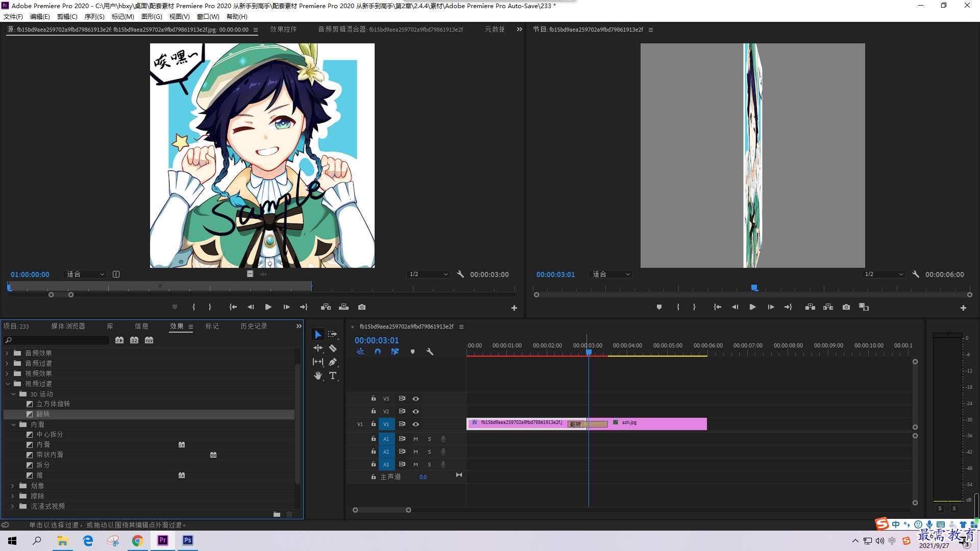Mute audio track A1
The image size is (980, 551).
pyautogui.click(x=415, y=439)
